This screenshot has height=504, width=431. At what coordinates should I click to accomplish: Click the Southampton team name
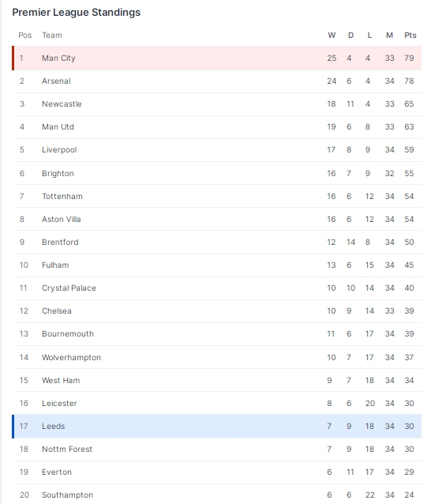click(x=67, y=495)
